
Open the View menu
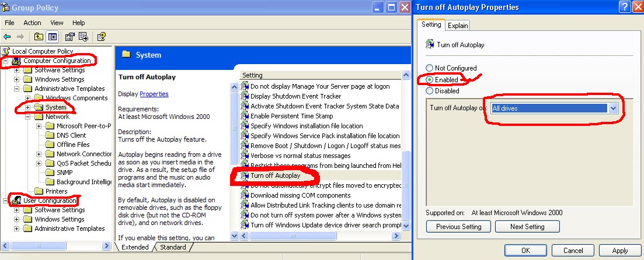tap(57, 23)
